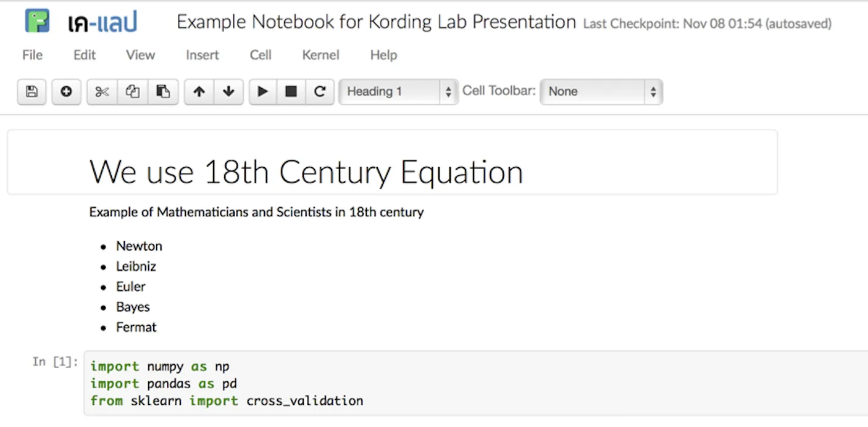Restart the kernel with circular arrow icon
The height and width of the screenshot is (427, 868).
(x=320, y=92)
